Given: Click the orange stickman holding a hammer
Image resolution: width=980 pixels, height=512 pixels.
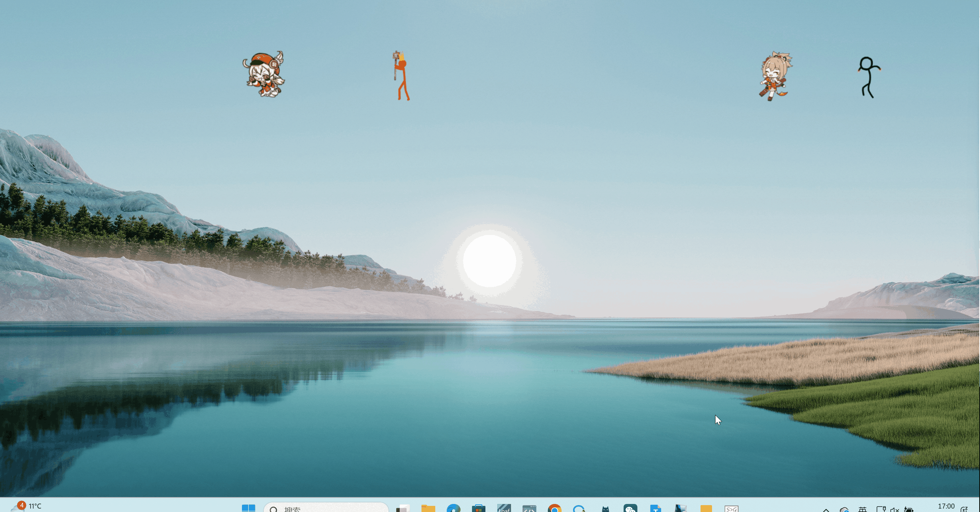Looking at the screenshot, I should tap(401, 77).
